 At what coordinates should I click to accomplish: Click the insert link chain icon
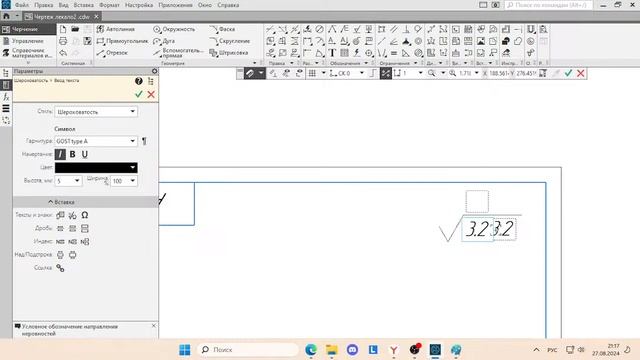(x=60, y=268)
